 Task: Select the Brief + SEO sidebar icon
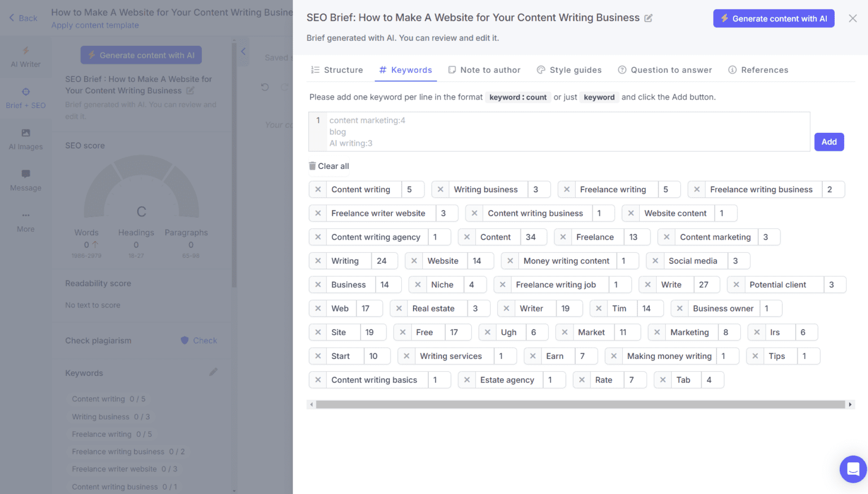tap(25, 97)
